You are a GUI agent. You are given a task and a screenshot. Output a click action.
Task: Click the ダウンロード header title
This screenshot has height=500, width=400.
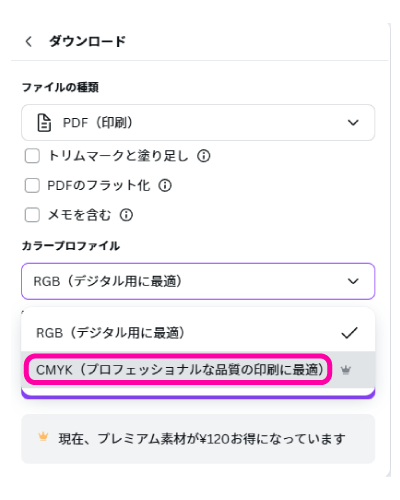[x=87, y=42]
